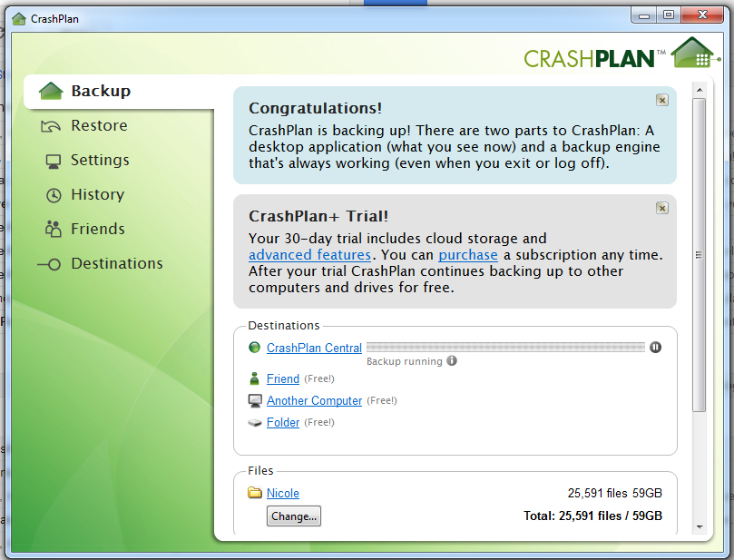
Task: Open the Settings tab
Action: click(x=100, y=160)
